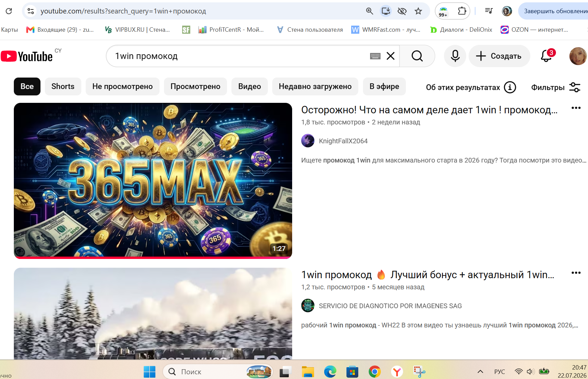Open site information icon in address bar
Viewport: 588px width, 379px height.
31,11
